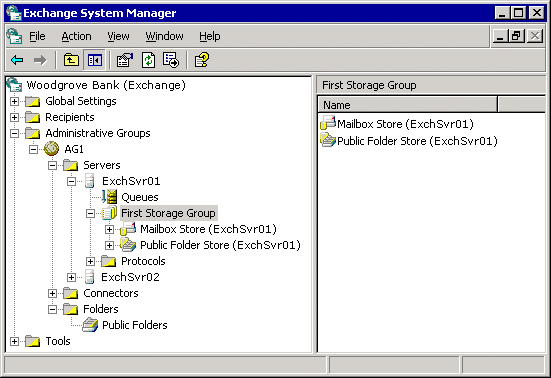Open the File menu
The image size is (551, 378).
[37, 36]
